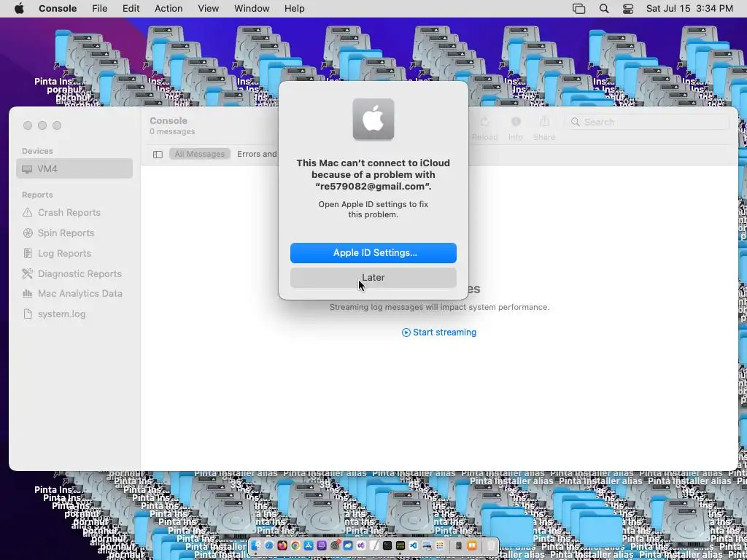Open the File menu
Viewport: 747px width, 560px height.
pos(99,9)
